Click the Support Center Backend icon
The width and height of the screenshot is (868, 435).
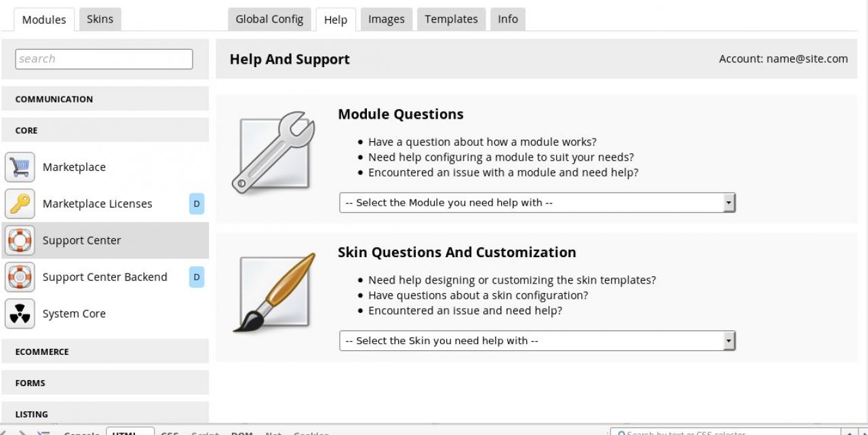click(20, 277)
